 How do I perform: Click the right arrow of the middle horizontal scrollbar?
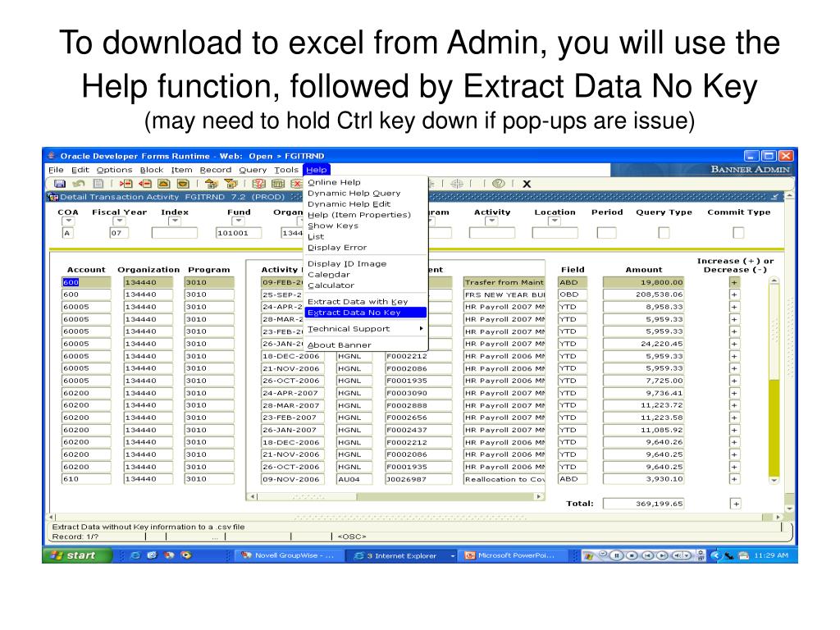coord(539,496)
